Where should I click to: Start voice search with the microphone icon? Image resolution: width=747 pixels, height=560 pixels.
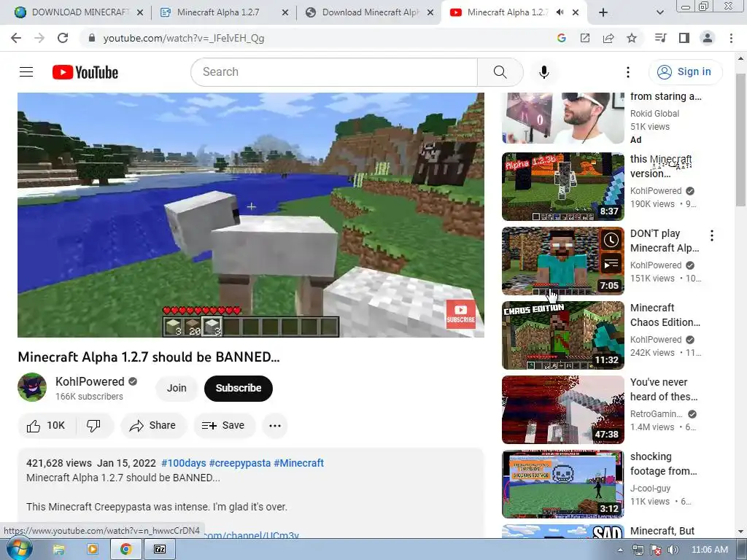(543, 72)
